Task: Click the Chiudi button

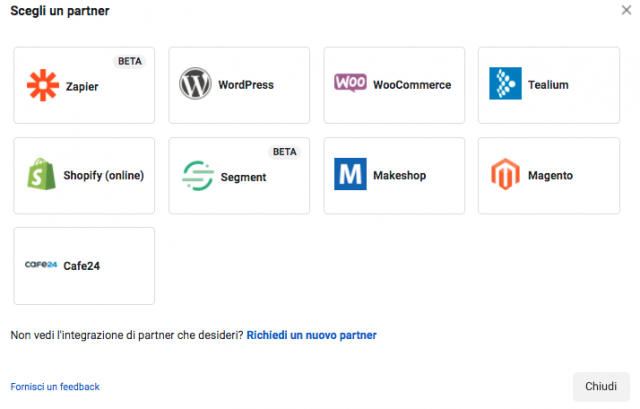Action: [601, 387]
